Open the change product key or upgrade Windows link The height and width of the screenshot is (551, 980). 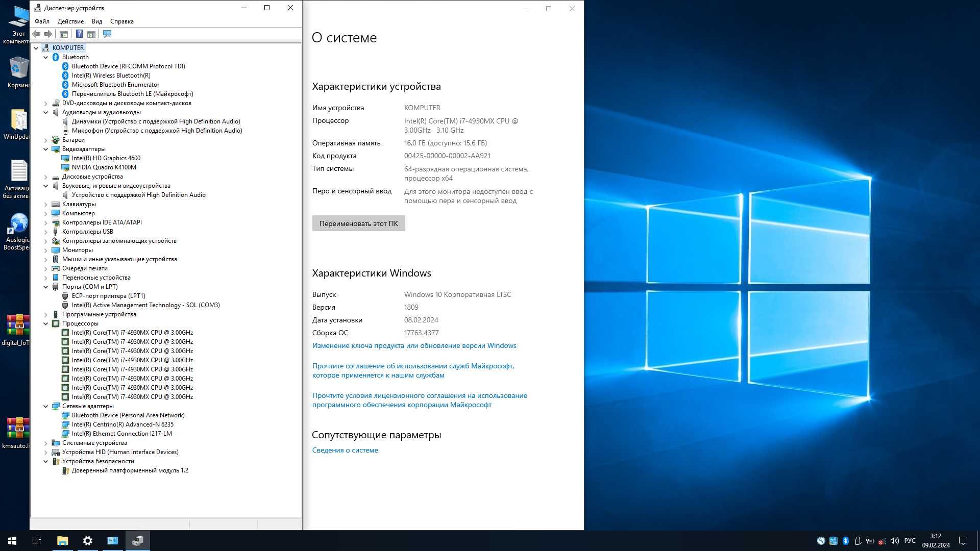point(414,346)
